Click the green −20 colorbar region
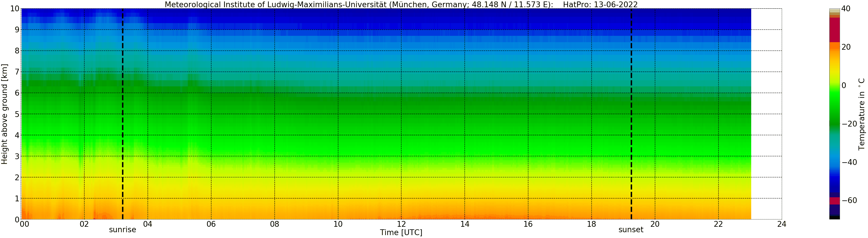The width and height of the screenshot is (868, 238). point(834,124)
